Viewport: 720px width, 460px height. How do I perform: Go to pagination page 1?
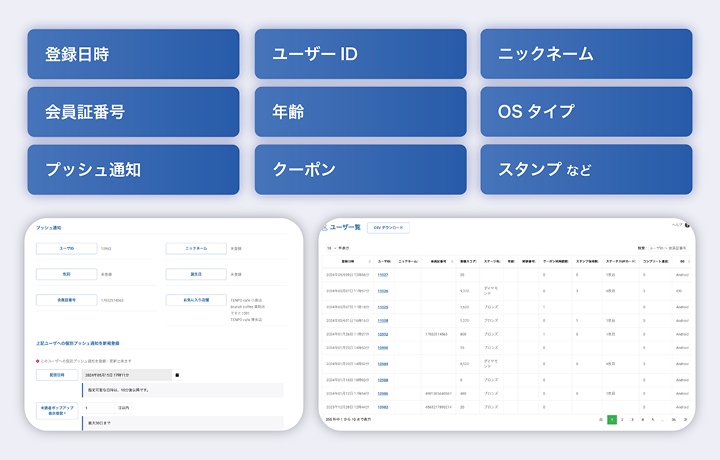tap(612, 420)
